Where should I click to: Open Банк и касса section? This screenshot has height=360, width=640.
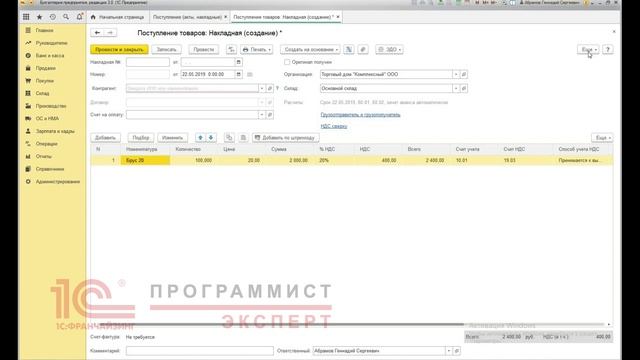click(50, 56)
